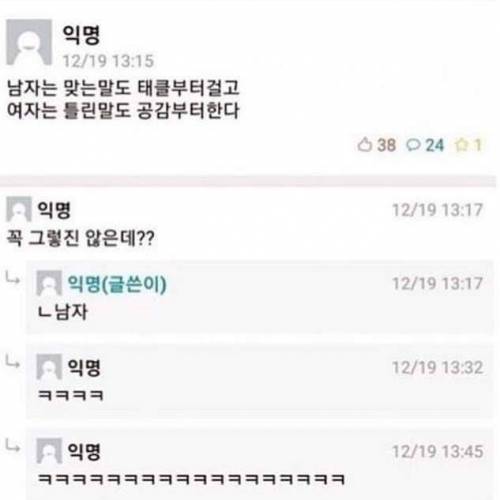Tap the star scrap icon showing 1
This screenshot has width=500, height=500.
(462, 145)
